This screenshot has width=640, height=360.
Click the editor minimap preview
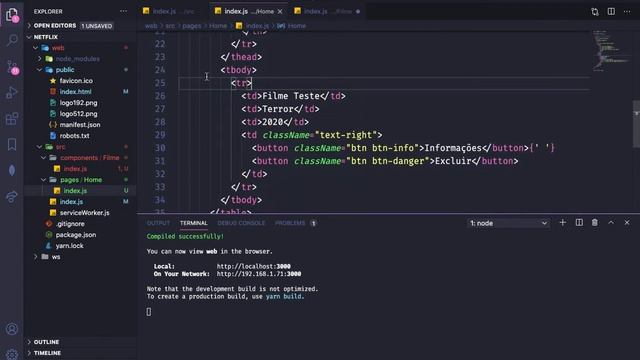coord(611,51)
